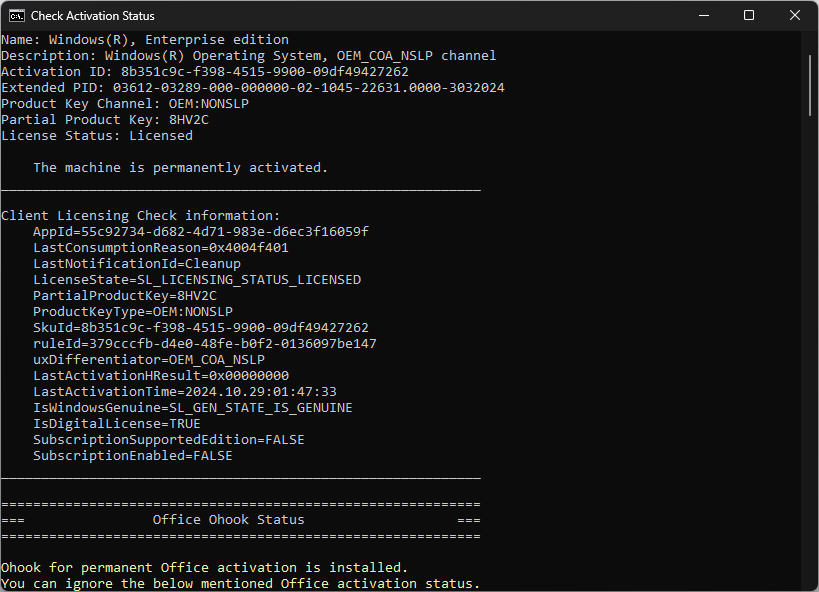The width and height of the screenshot is (819, 592).
Task: Click the 'ProductKeyType=OEM:NONSLP' line
Action: coord(133,312)
